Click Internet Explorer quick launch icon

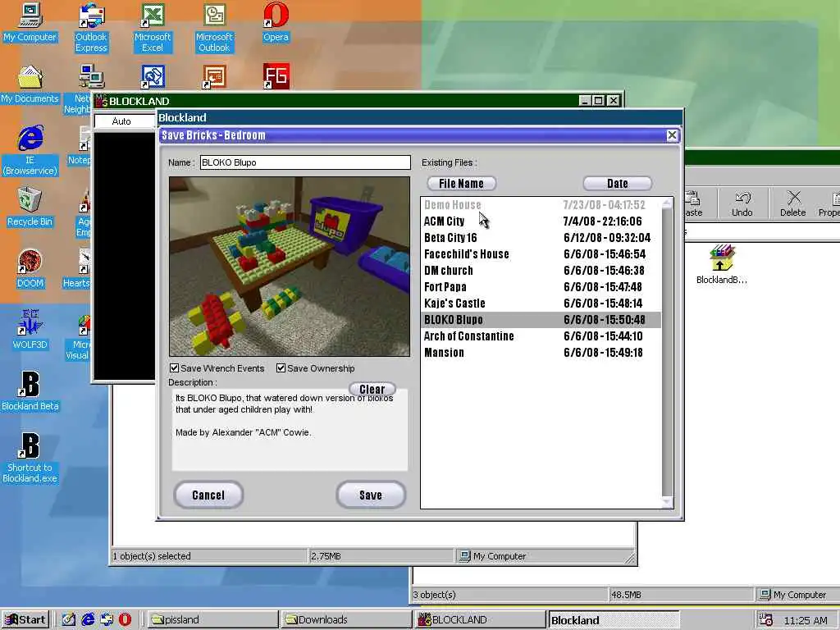(x=88, y=620)
